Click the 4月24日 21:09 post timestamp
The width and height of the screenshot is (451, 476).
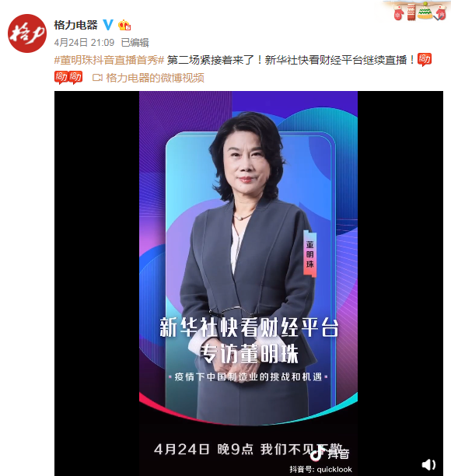pyautogui.click(x=84, y=43)
